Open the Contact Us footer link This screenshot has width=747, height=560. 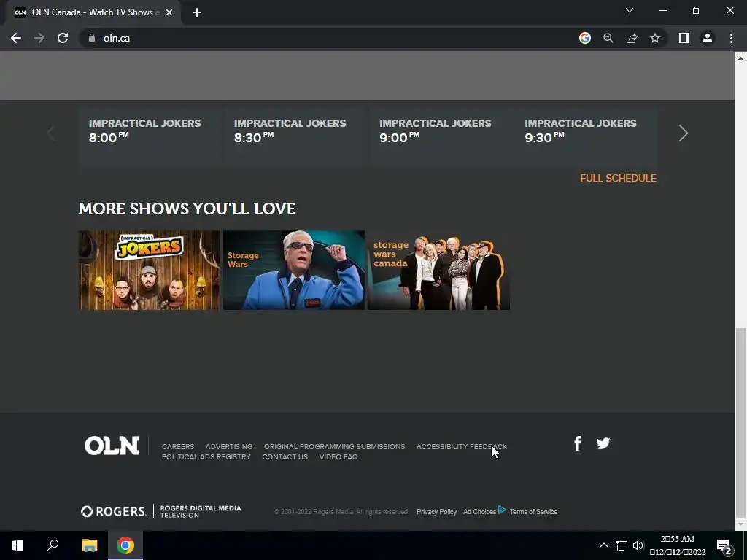(285, 456)
